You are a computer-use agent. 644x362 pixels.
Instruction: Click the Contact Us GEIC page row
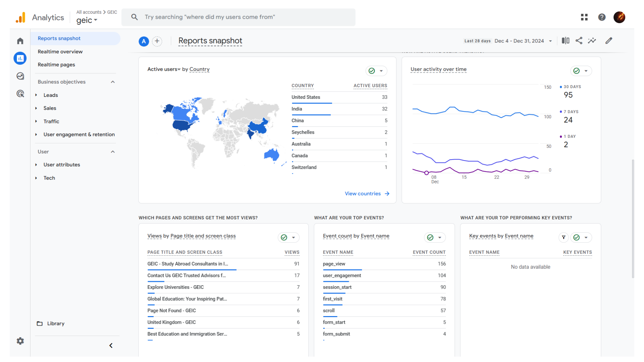point(223,276)
